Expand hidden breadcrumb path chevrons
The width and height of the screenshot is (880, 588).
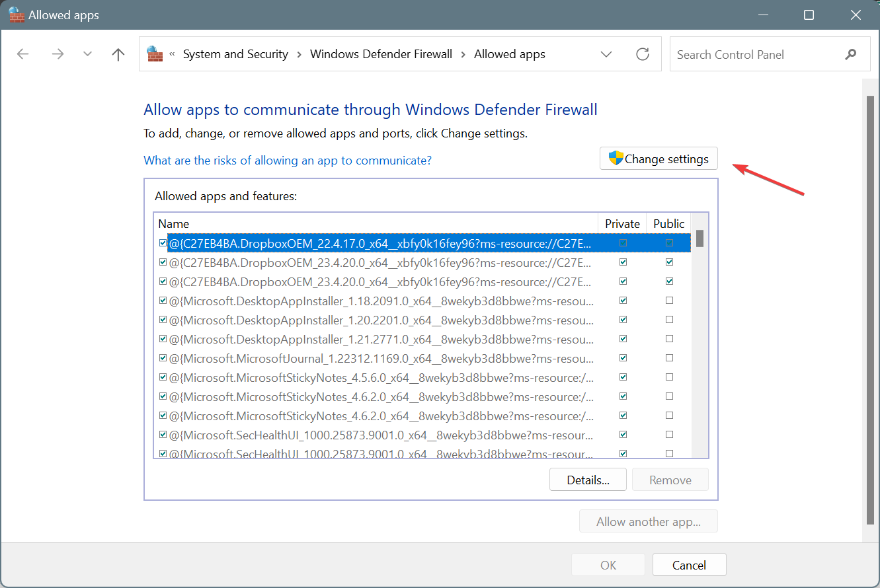(x=173, y=54)
